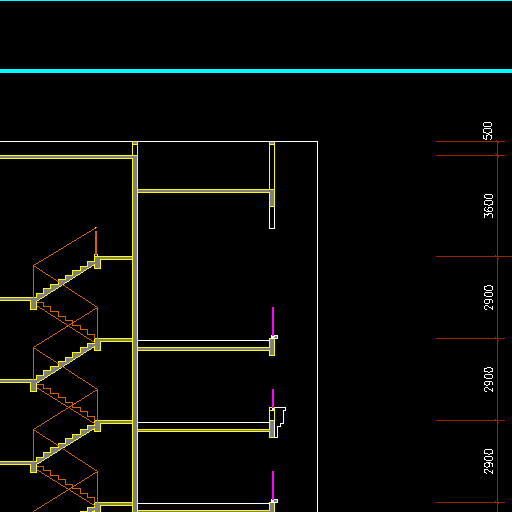Select the thick cyan horizontal line

(x=256, y=71)
